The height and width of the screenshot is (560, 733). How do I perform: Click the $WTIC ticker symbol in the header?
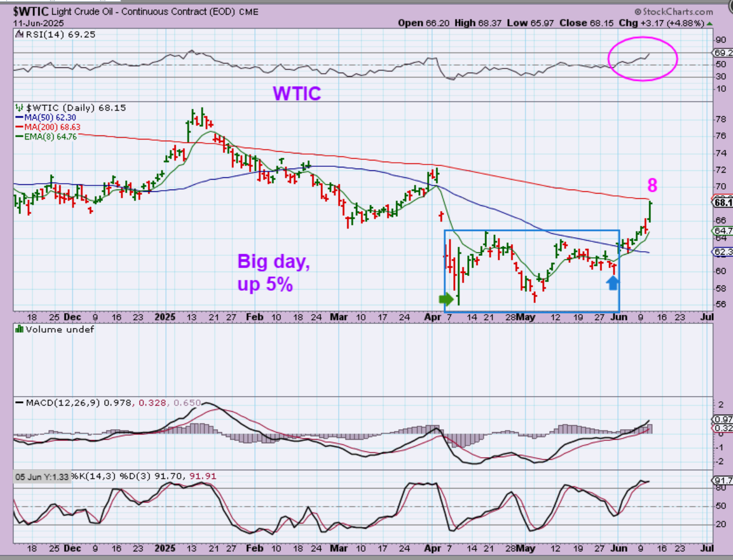coord(31,11)
